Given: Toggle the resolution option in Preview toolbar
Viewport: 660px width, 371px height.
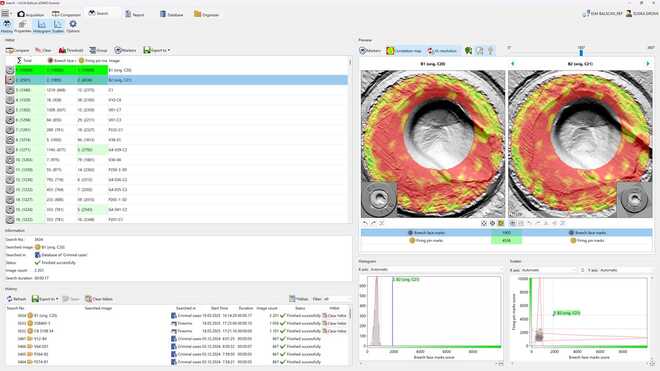Looking at the screenshot, I should [442, 51].
